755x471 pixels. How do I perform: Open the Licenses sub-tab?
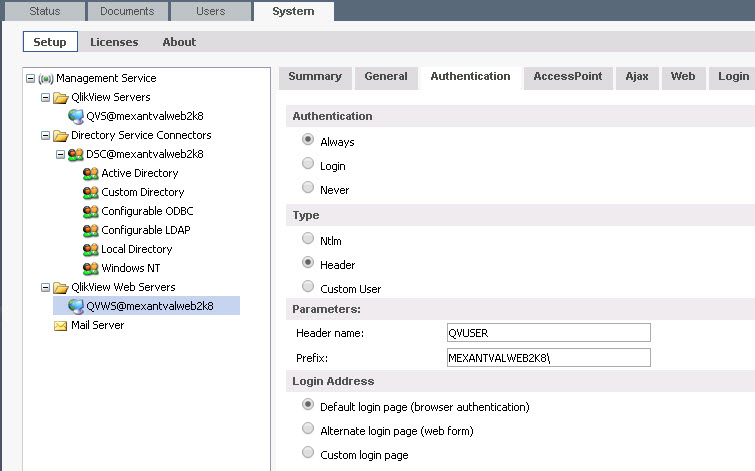click(x=114, y=42)
